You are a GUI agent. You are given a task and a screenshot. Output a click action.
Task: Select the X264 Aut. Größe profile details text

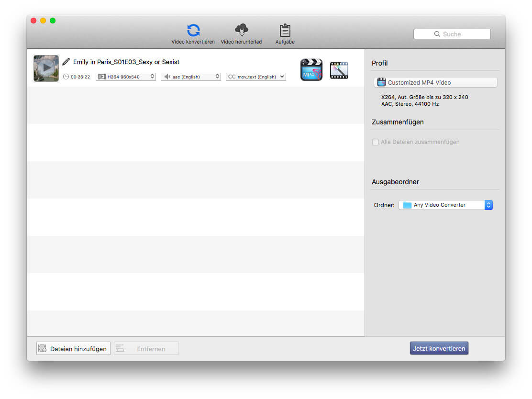(424, 97)
